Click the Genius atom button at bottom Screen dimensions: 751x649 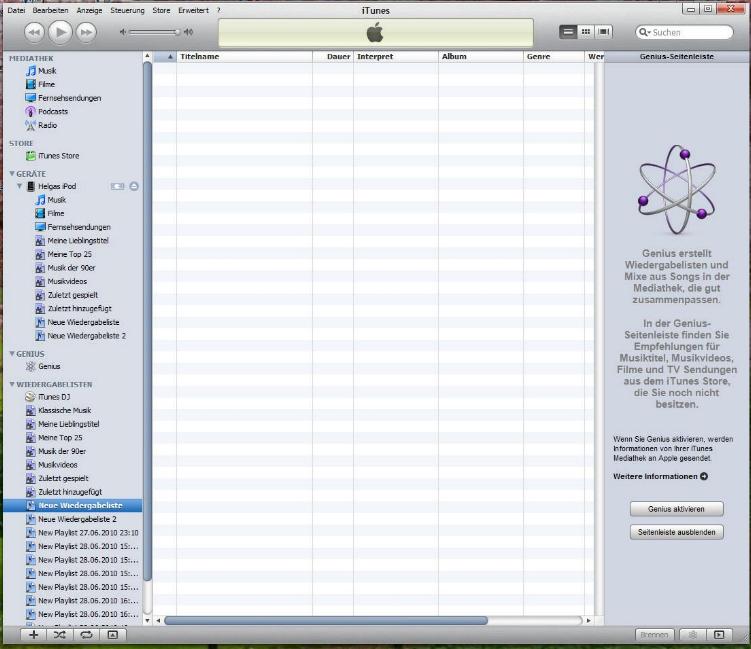click(x=693, y=635)
